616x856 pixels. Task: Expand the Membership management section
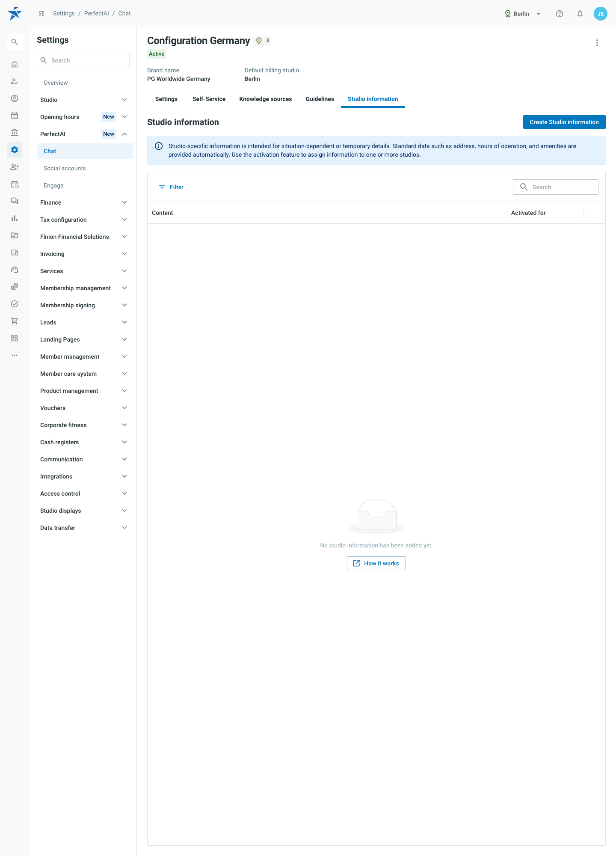point(84,288)
